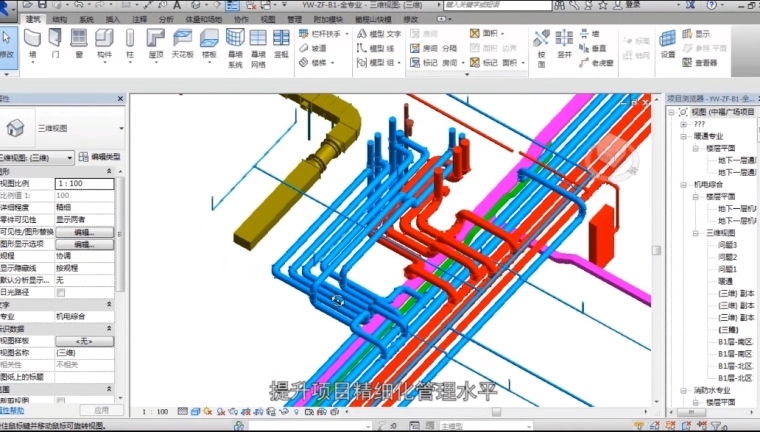
Task: Collapse the 暖通专业 tree node
Action: pos(683,136)
